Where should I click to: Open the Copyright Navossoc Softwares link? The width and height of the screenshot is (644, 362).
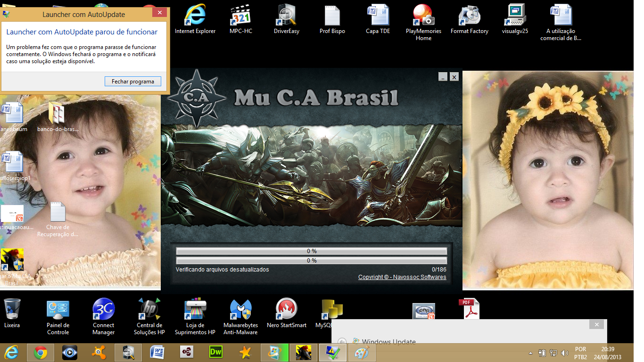coord(402,277)
